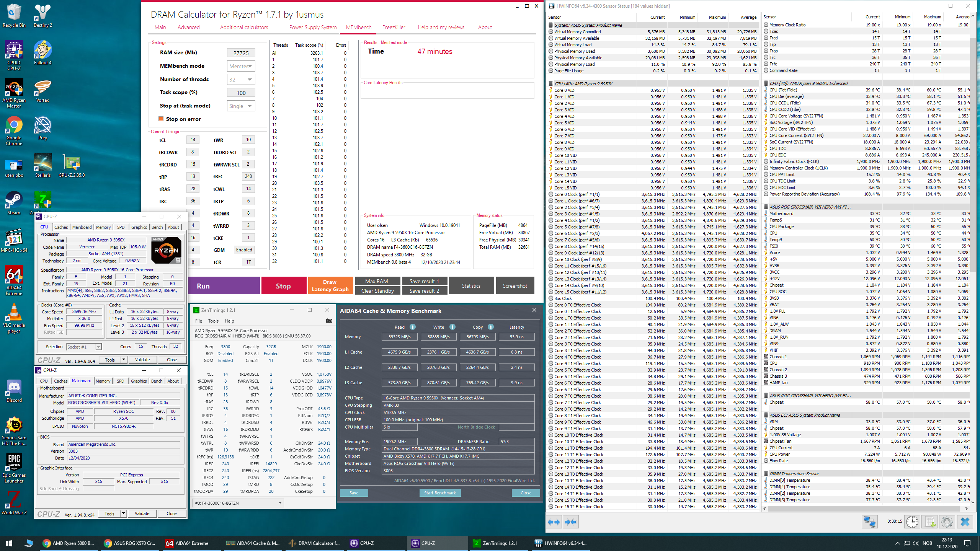Click tCL value field in Current Timings

[193, 140]
